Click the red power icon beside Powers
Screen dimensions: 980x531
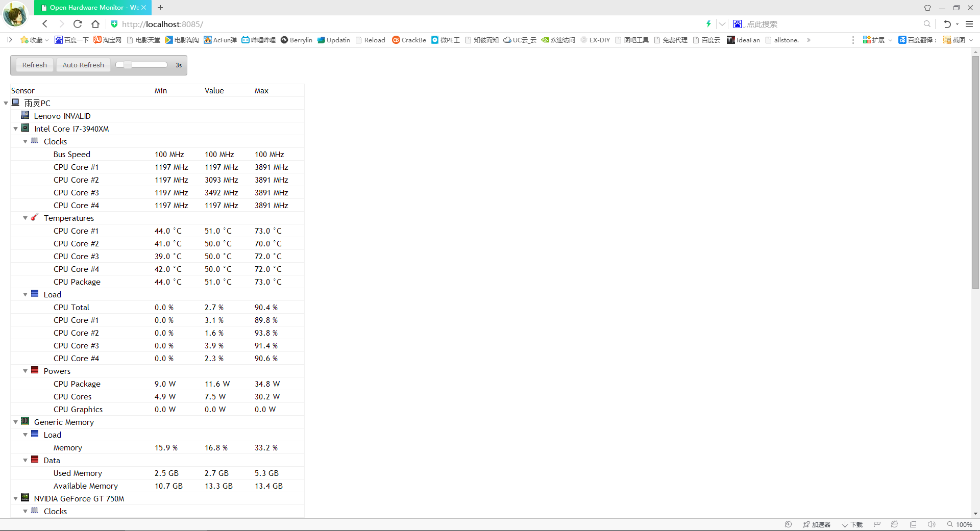[35, 370]
